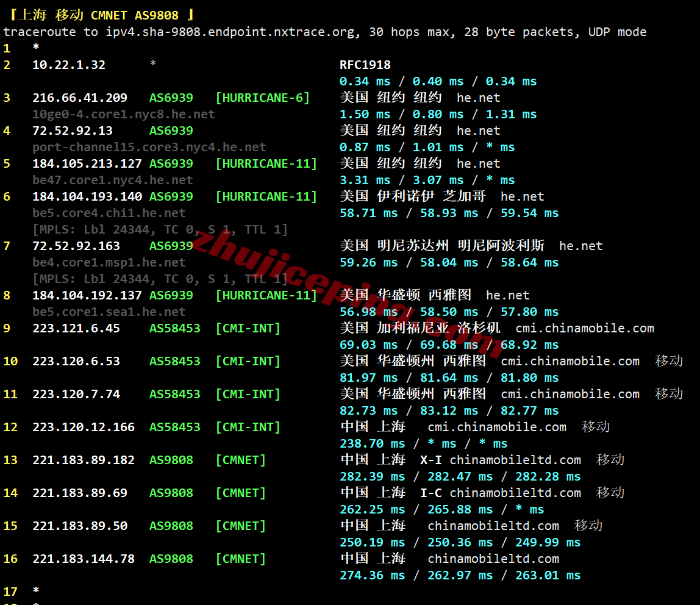
Task: Click hostname be4.core1.msp1.he.net
Action: [109, 262]
